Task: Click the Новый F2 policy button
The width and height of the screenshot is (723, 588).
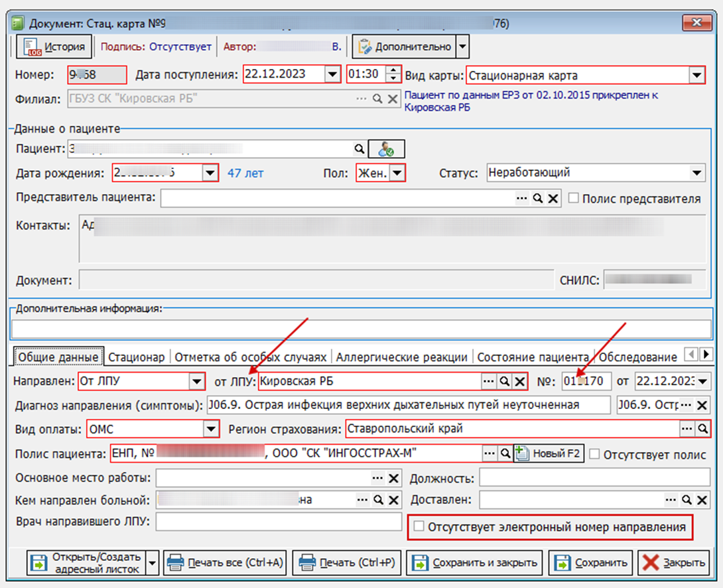Action: (549, 453)
